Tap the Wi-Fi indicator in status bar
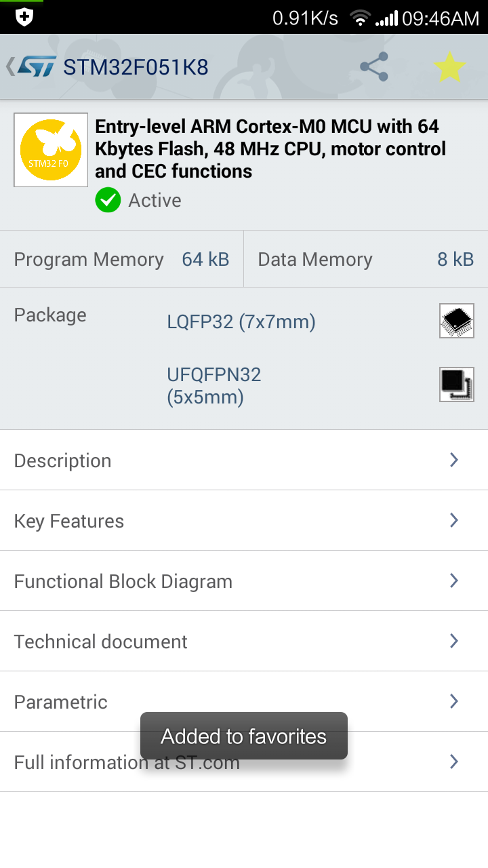488x868 pixels. coord(360,18)
